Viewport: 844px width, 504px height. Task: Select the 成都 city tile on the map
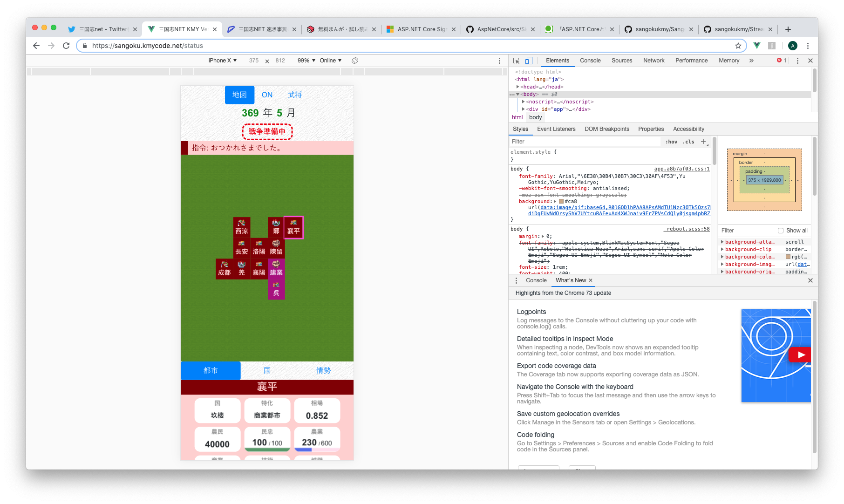pos(225,268)
